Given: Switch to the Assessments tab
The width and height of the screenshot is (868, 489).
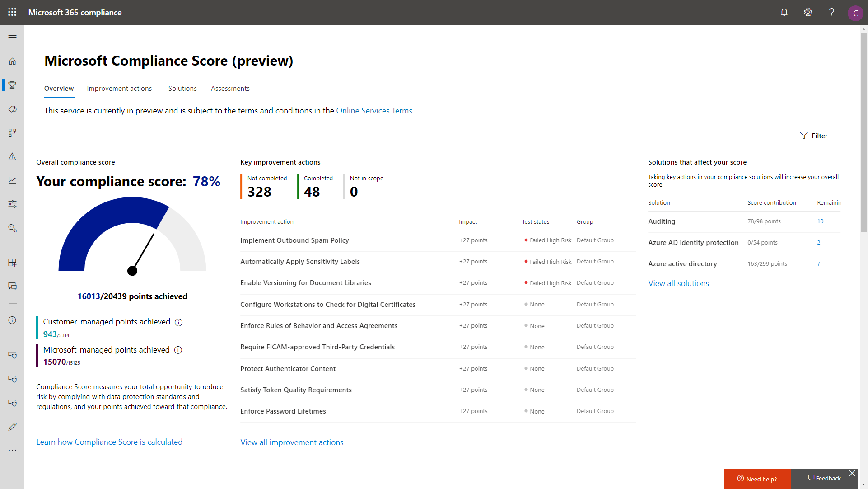Looking at the screenshot, I should pyautogui.click(x=230, y=88).
